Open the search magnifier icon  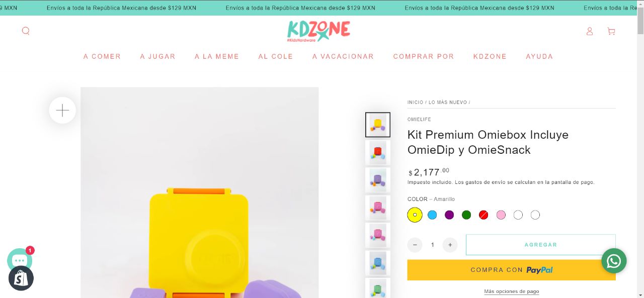pos(26,31)
